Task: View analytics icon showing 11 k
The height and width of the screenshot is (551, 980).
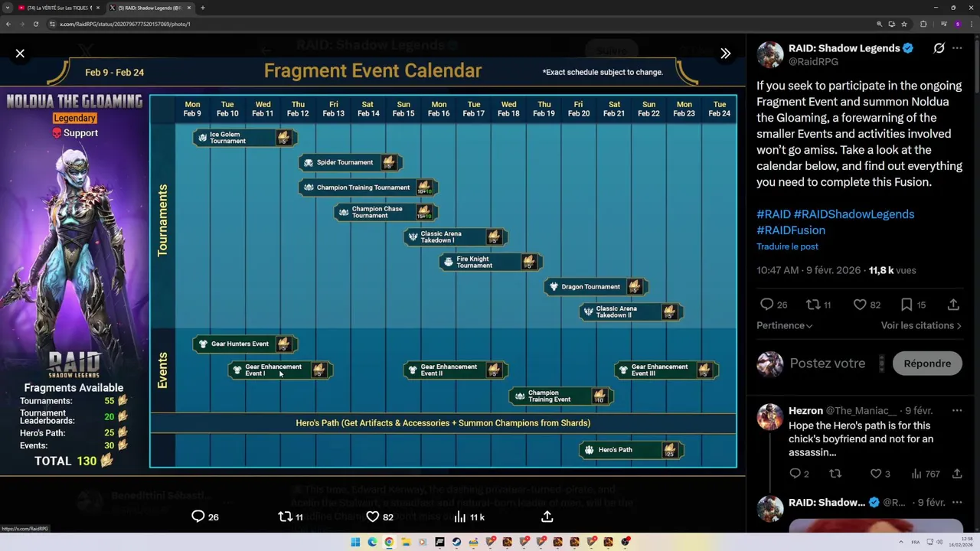Action: [x=460, y=517]
